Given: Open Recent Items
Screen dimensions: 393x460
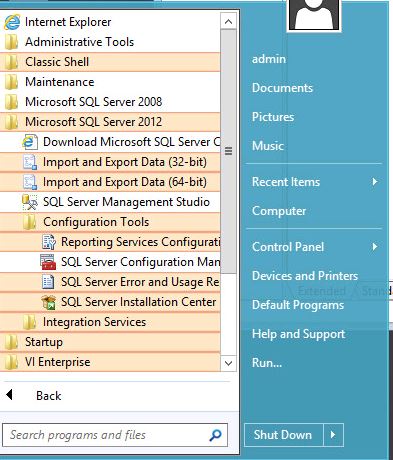Looking at the screenshot, I should pos(286,182).
